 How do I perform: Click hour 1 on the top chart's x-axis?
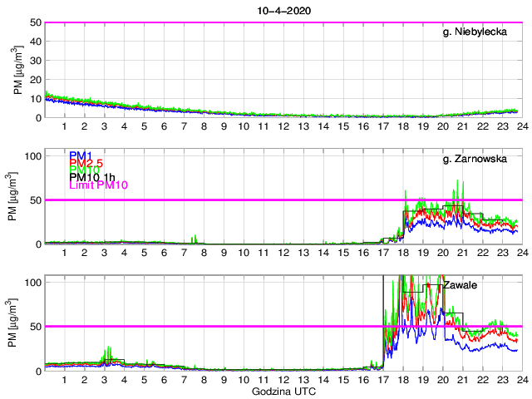[x=65, y=126]
